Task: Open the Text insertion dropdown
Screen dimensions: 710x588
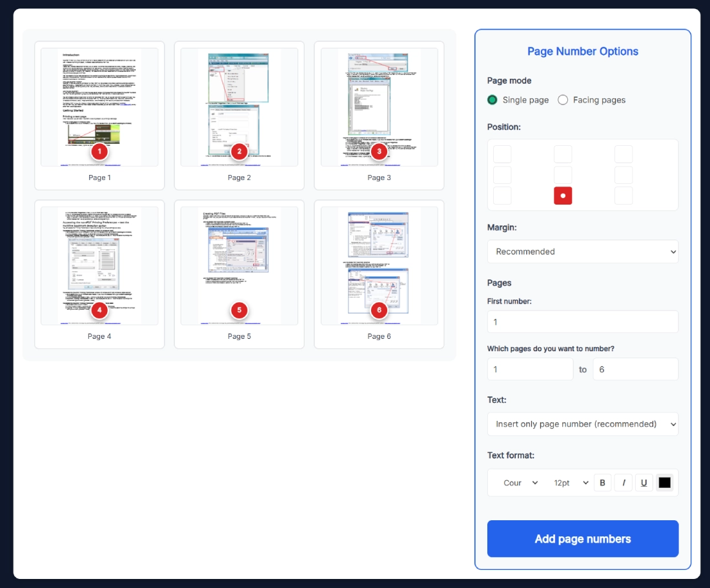Action: (x=582, y=423)
